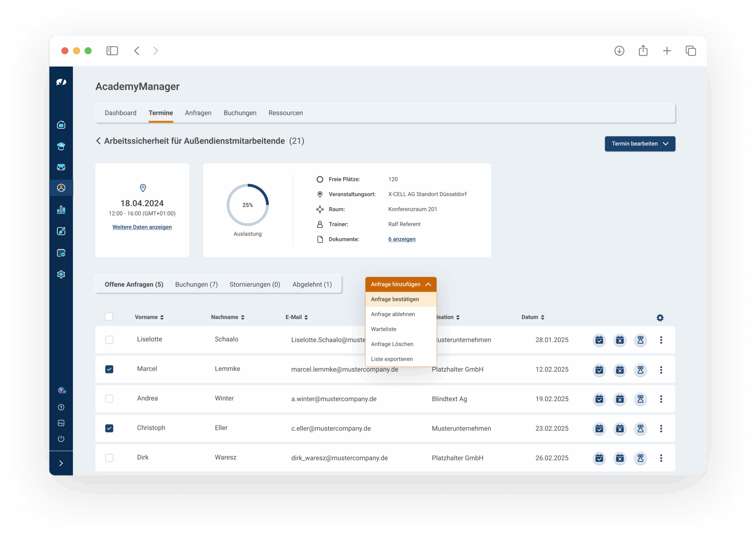Open the edit note sidebar icon
This screenshot has height=538, width=756.
click(x=61, y=231)
